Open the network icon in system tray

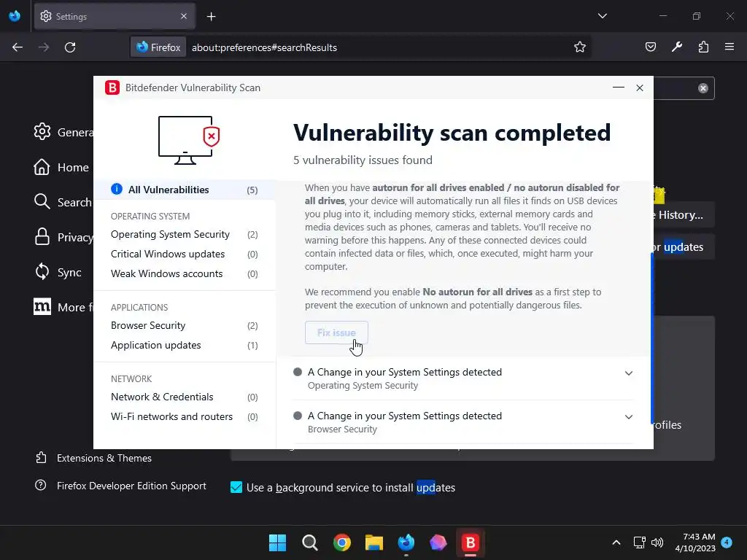[639, 542]
